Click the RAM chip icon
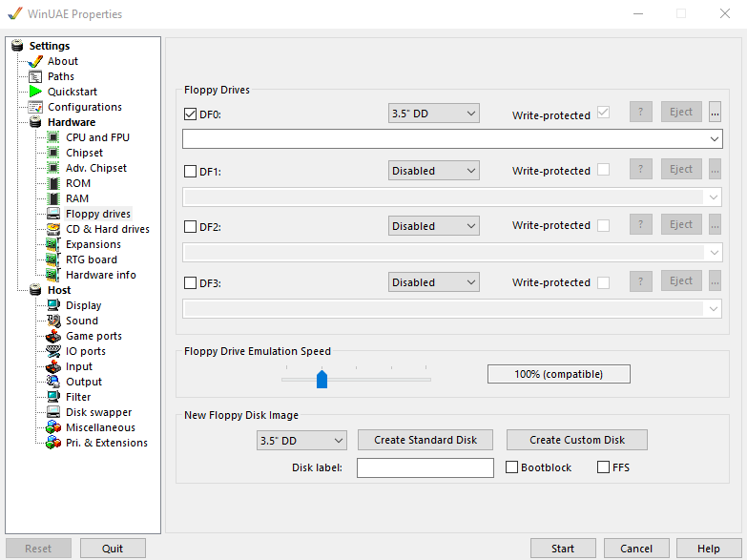 pos(54,198)
